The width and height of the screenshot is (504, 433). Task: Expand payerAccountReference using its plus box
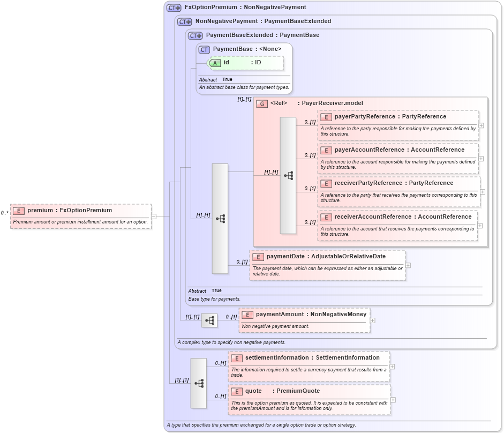pos(482,159)
